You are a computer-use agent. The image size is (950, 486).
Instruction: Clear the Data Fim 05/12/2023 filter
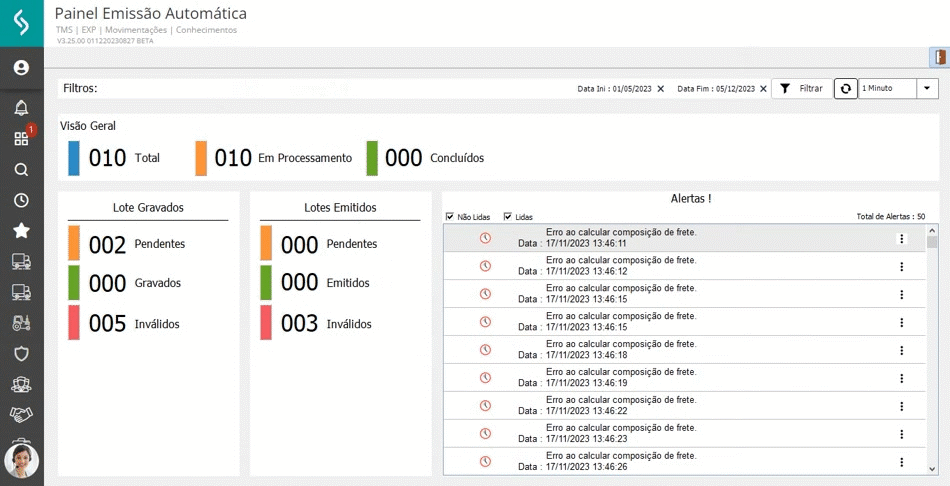pyautogui.click(x=763, y=89)
